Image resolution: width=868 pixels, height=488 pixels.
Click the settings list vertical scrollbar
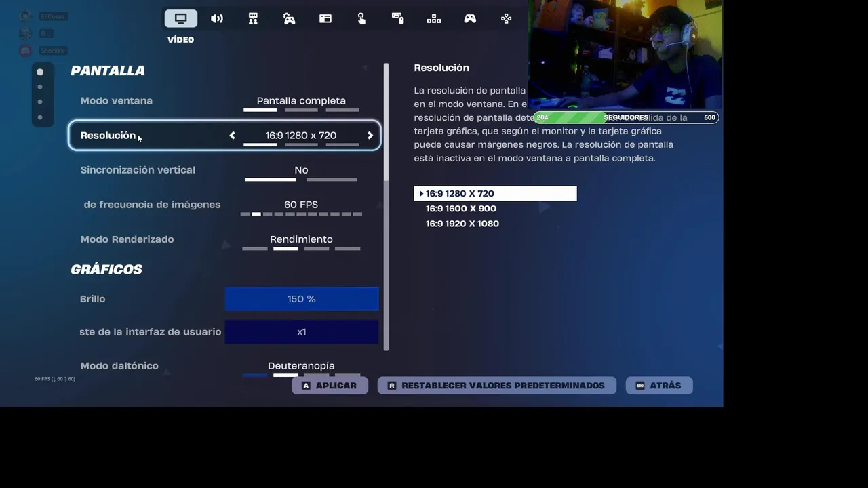[x=387, y=207]
